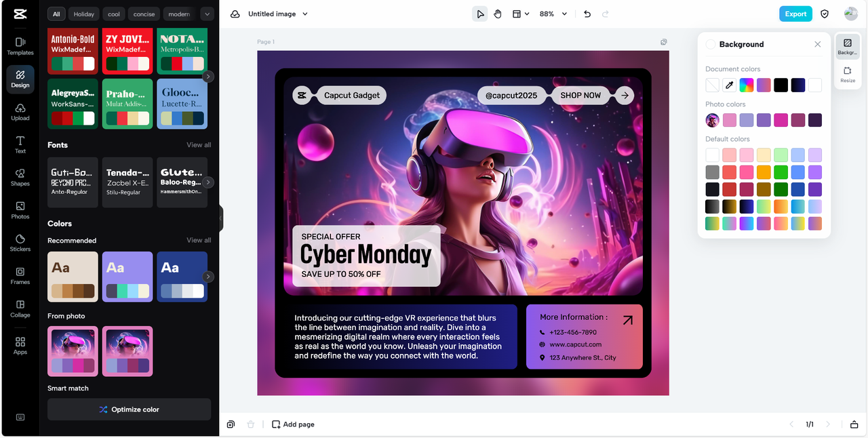Open the Upload sidebar panel
Viewport: 868px width, 438px height.
pos(20,112)
